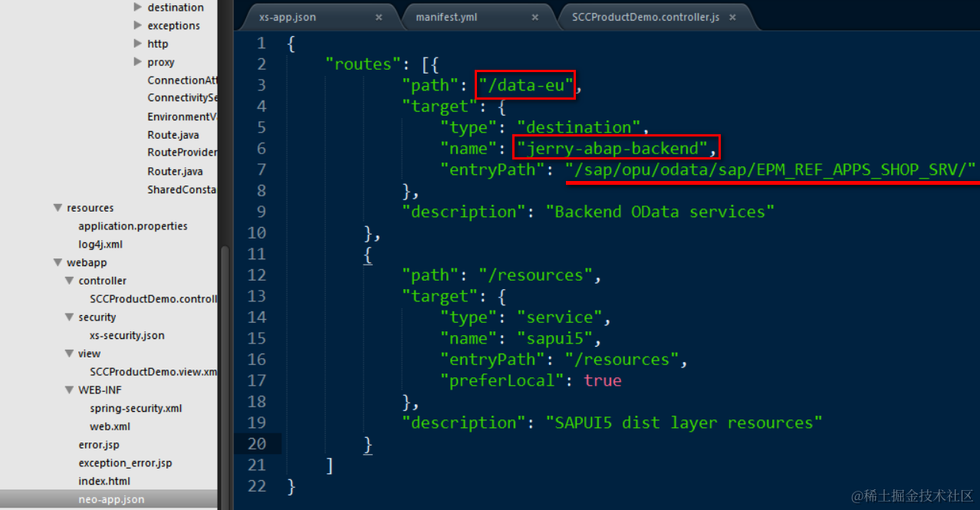Screen dimensions: 980x510
Task: Collapse the resources folder
Action: coord(58,208)
